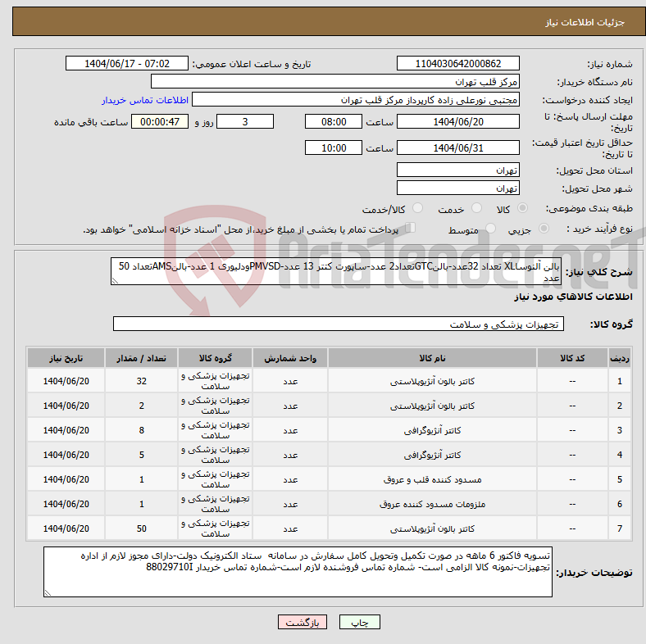Click the remaining days field showing 3
646x644 pixels.
click(x=245, y=121)
